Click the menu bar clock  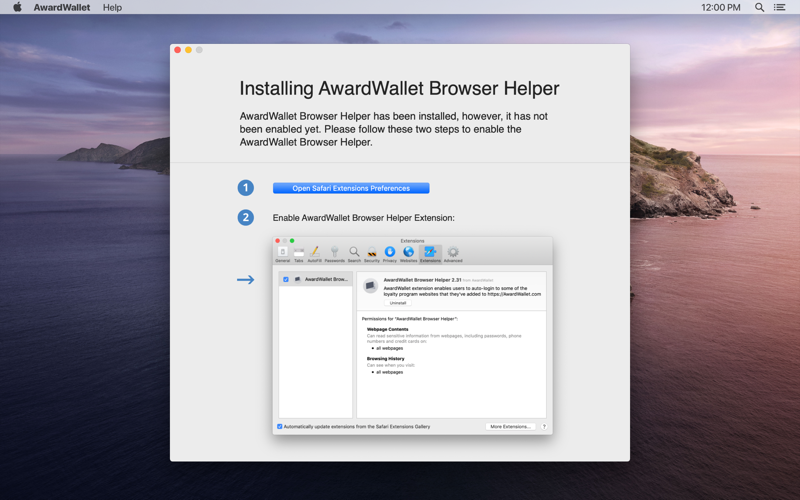pyautogui.click(x=720, y=7)
